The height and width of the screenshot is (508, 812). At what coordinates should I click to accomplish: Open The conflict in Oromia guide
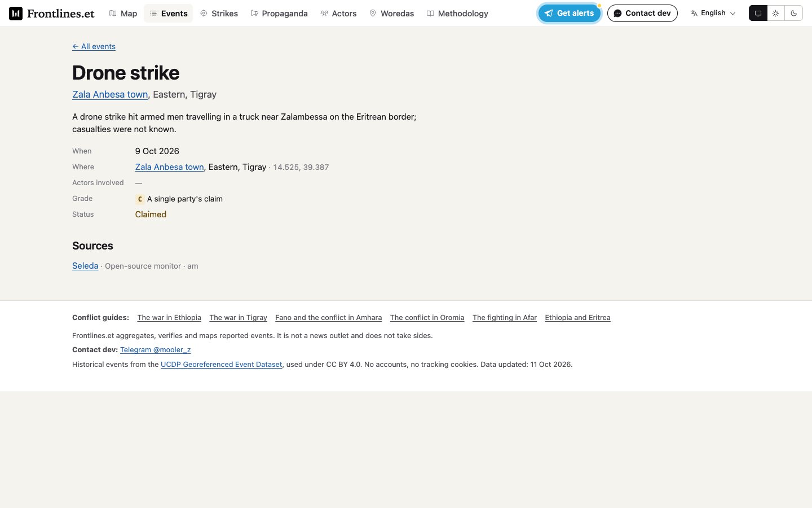click(x=427, y=318)
